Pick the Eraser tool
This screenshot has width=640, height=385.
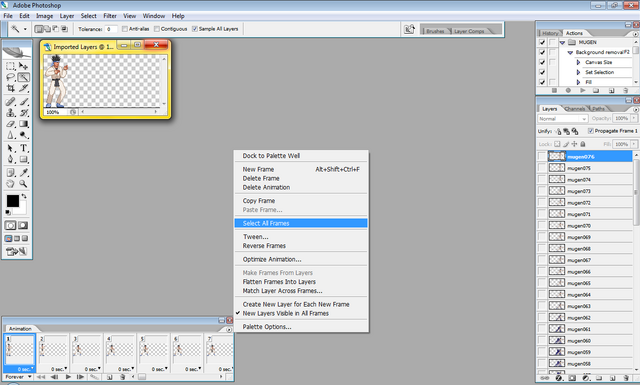pos(11,124)
